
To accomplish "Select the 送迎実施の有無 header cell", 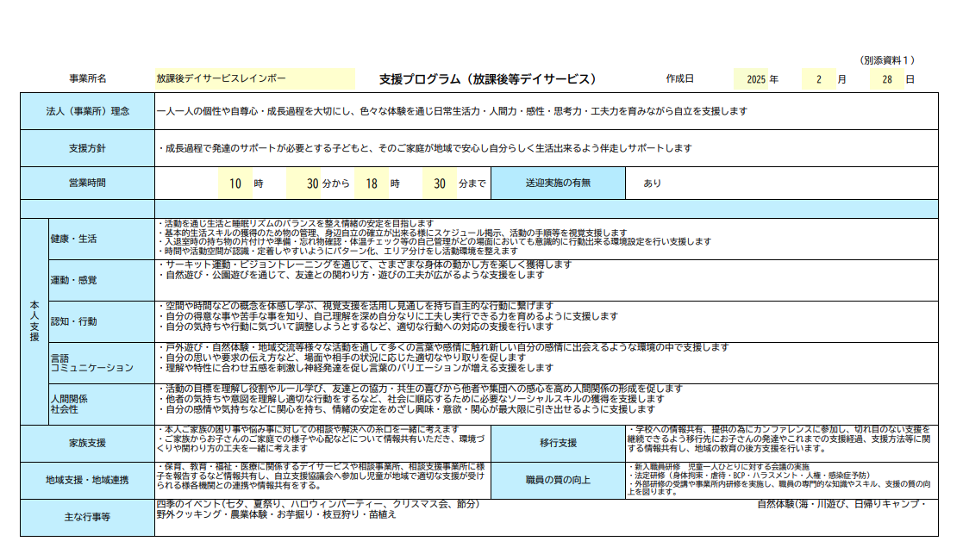I will coord(559,183).
